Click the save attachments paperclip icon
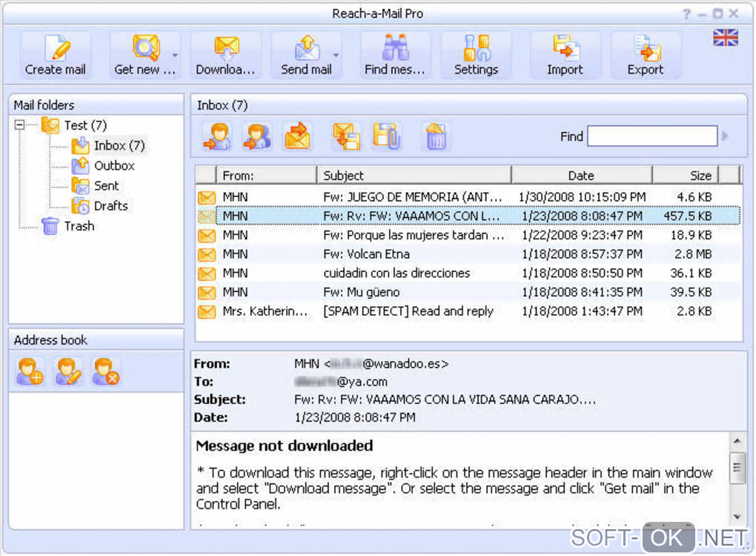Screen dimensions: 756x556 pyautogui.click(x=387, y=136)
